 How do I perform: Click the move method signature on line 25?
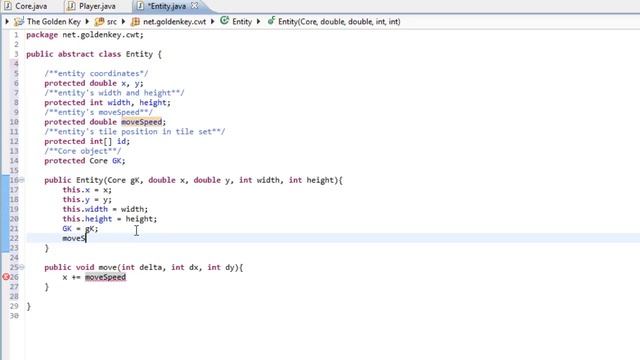(x=144, y=267)
